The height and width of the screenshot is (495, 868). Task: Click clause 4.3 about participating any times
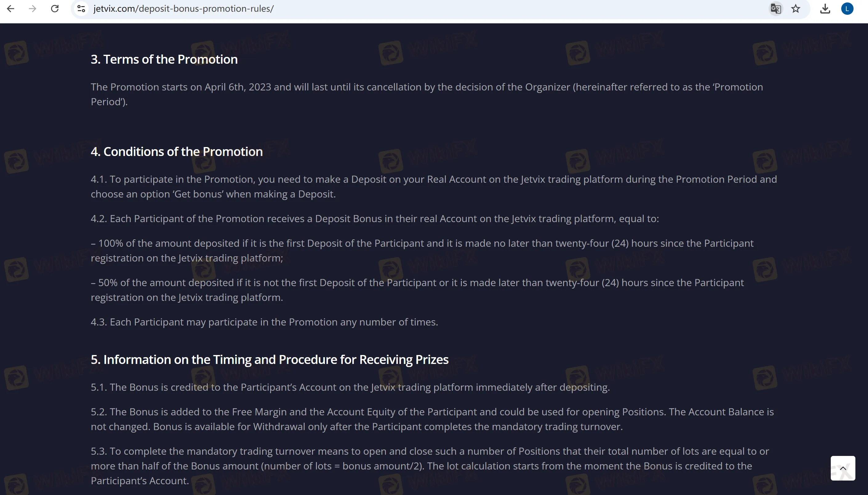click(264, 322)
